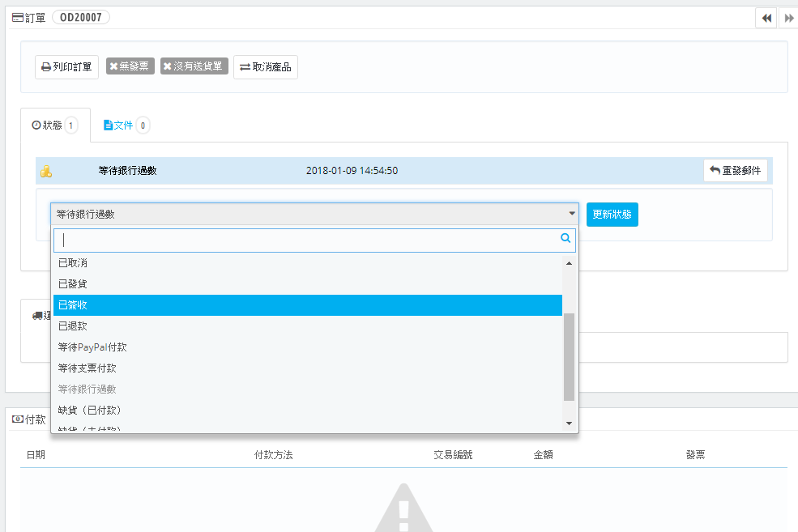
Task: Click the coins icon beside 等待銀行過數
Action: 46,171
